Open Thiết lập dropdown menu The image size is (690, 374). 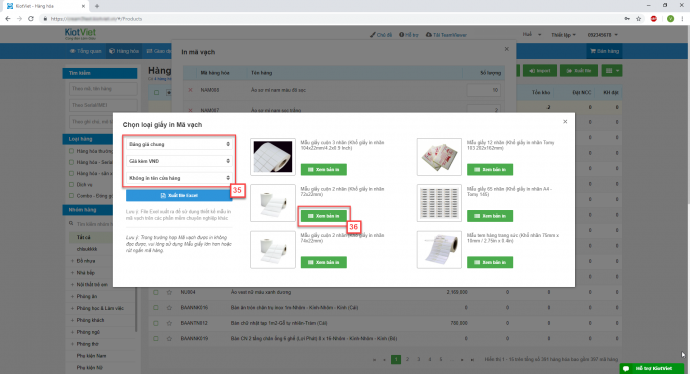[x=563, y=35]
